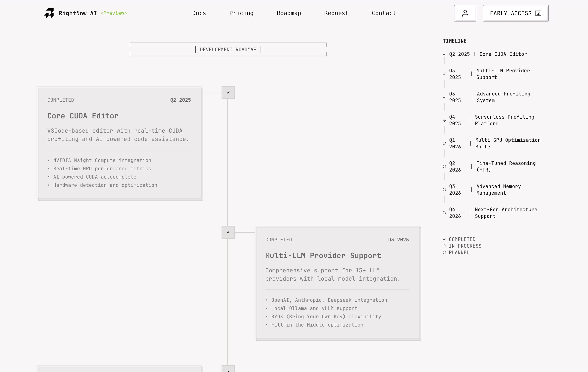Open the Request nav link
This screenshot has height=372, width=588.
point(336,13)
